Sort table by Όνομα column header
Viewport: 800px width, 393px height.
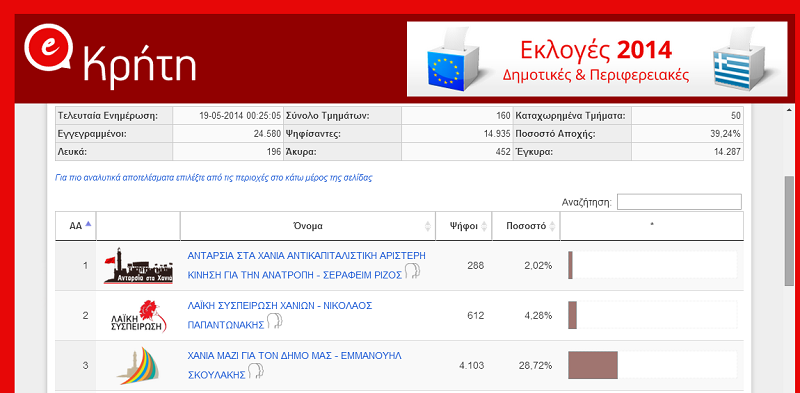[308, 226]
